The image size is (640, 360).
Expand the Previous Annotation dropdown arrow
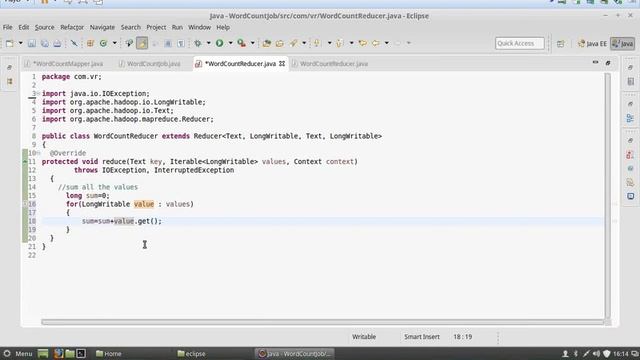click(x=351, y=43)
